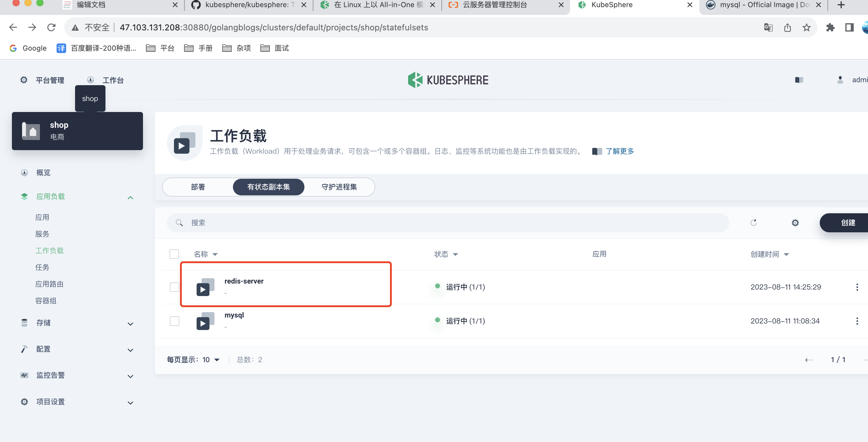This screenshot has height=442, width=868.
Task: Open the 服务 sidebar item
Action: [x=42, y=234]
